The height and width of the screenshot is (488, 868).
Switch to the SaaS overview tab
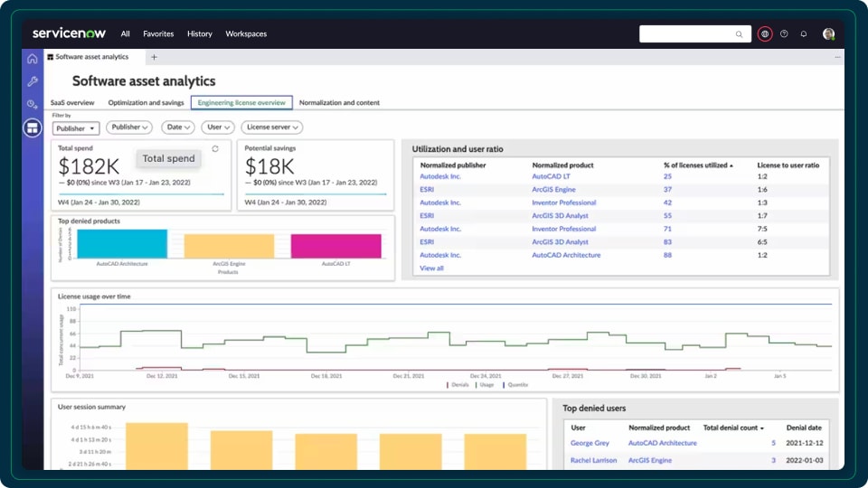[x=72, y=103]
